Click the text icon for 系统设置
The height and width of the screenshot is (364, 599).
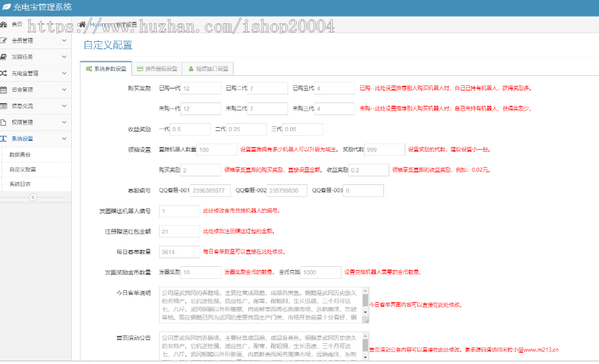[3, 138]
